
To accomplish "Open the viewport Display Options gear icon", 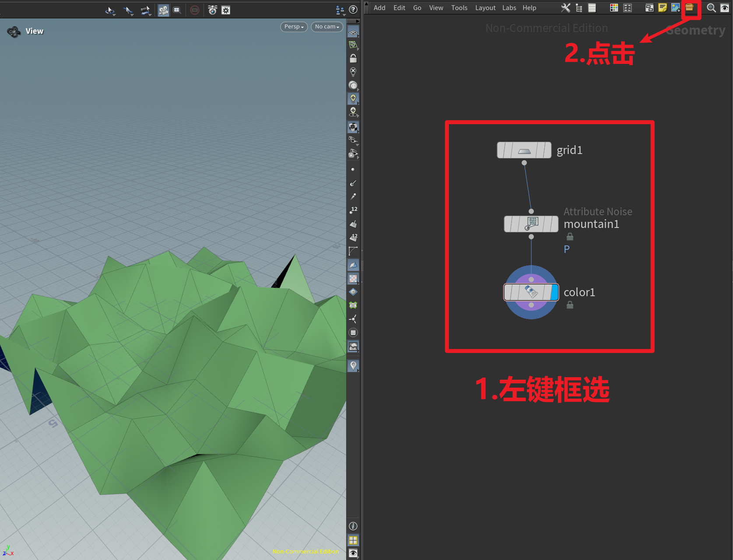I will [x=226, y=10].
